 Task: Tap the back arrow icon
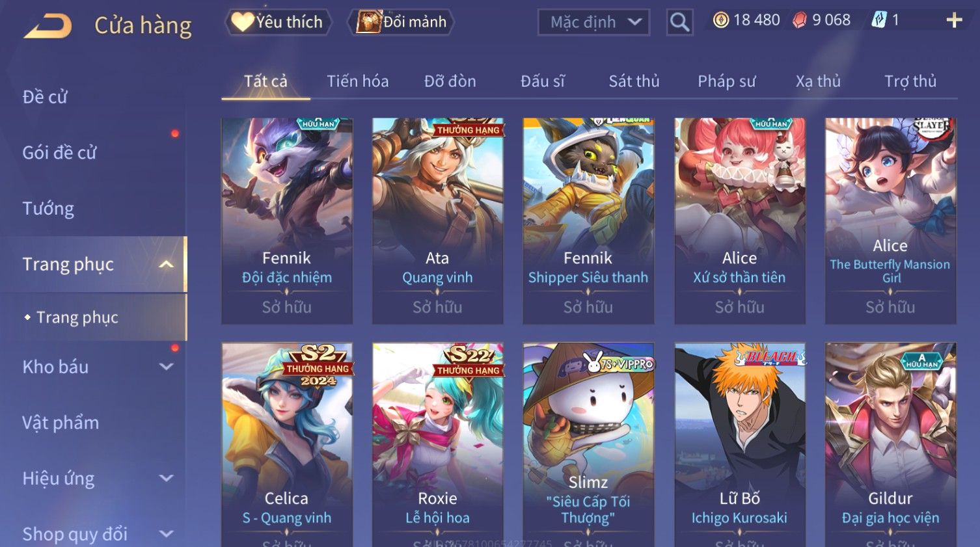coord(48,25)
